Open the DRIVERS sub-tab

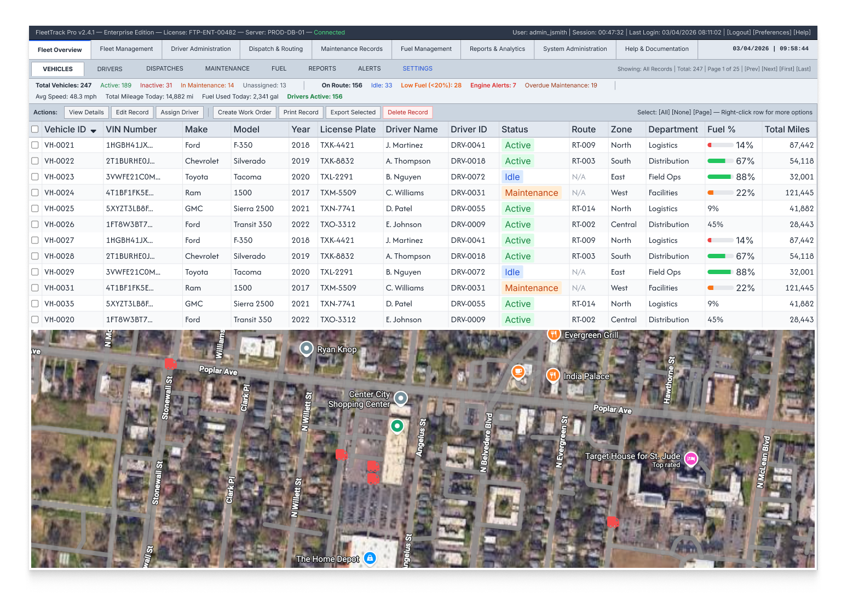[110, 68]
